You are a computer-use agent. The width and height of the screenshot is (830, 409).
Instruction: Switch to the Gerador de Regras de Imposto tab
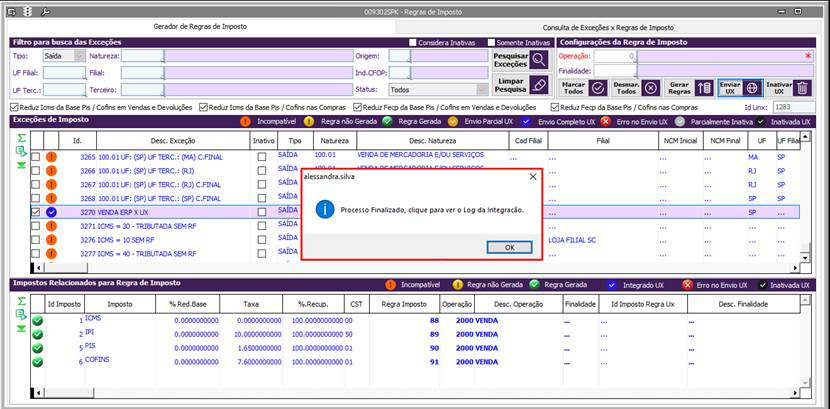(200, 26)
